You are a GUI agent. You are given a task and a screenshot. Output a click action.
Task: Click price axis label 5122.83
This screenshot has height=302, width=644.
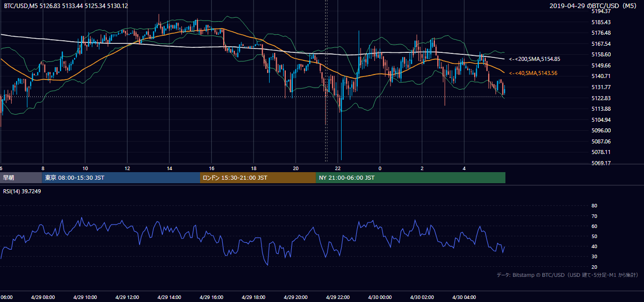pos(601,98)
